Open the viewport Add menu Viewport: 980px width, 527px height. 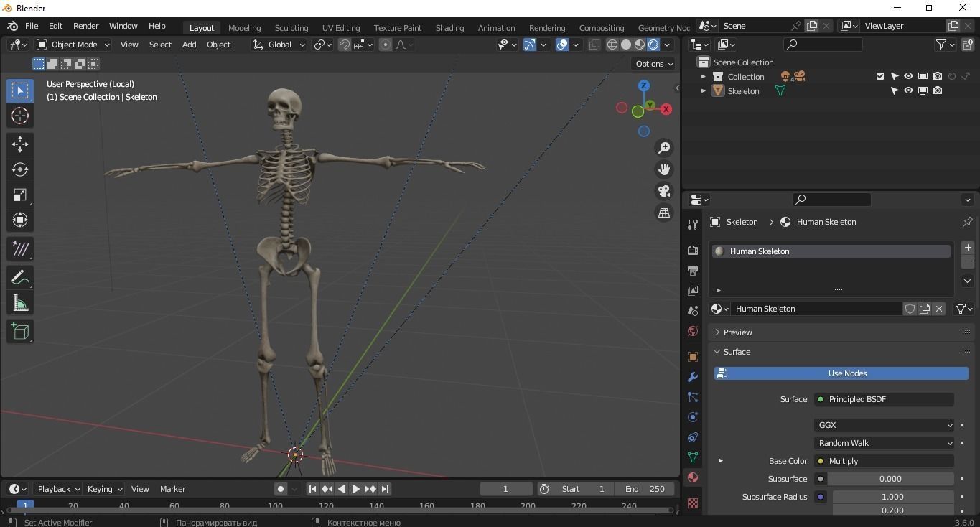point(189,45)
